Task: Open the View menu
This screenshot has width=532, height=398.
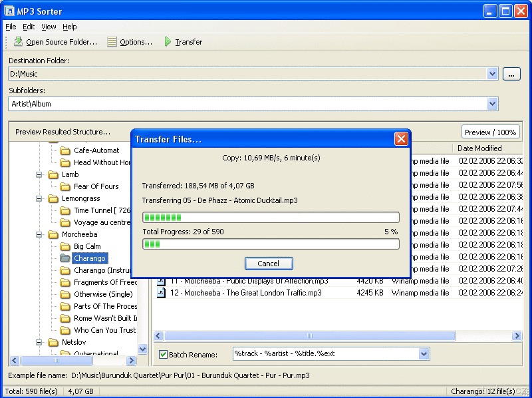Action: (49, 27)
